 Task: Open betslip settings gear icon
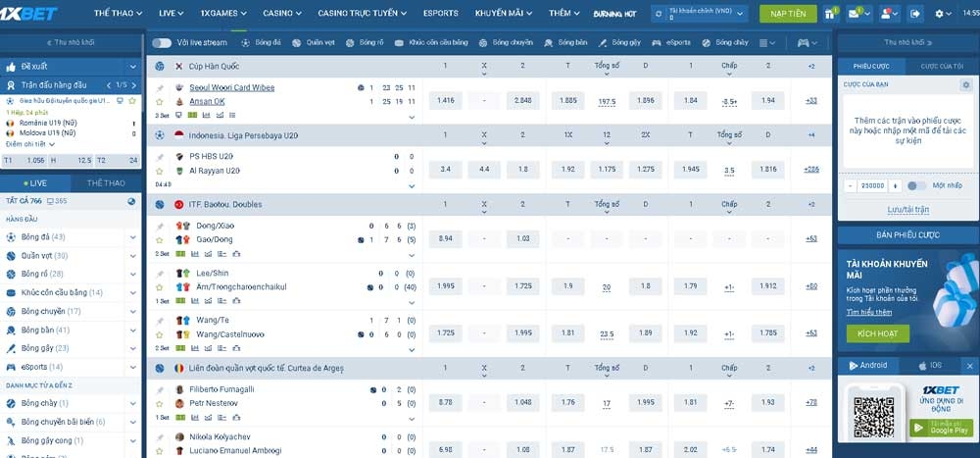[x=966, y=84]
